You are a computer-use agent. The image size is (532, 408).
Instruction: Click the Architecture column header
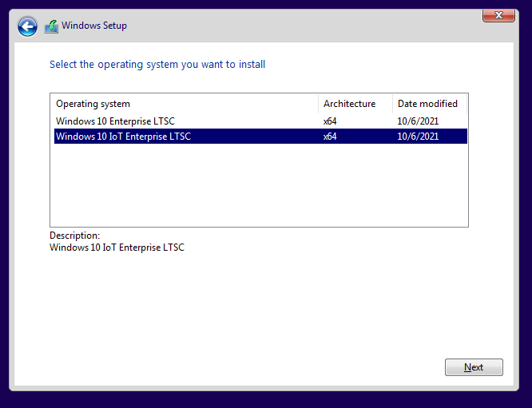pos(355,104)
